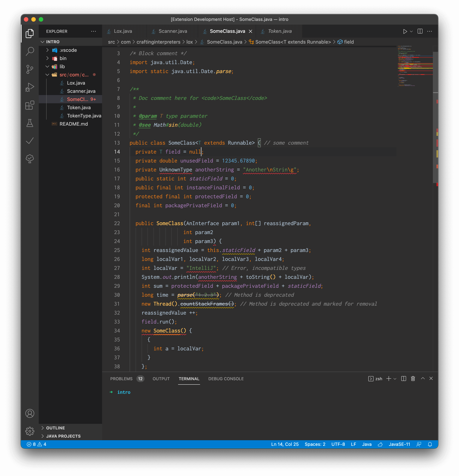Screen dimensions: 459x476
Task: Open Lox.java in the file tree
Action: pos(70,83)
